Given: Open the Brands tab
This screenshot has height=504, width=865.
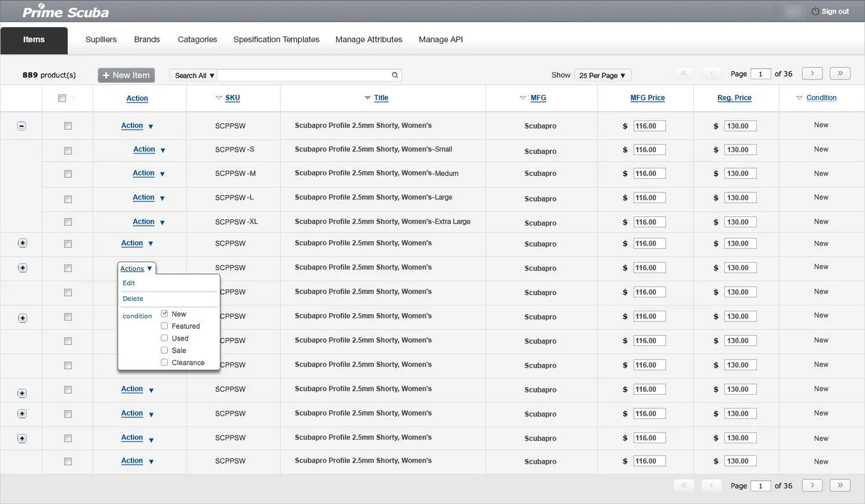Looking at the screenshot, I should 147,40.
